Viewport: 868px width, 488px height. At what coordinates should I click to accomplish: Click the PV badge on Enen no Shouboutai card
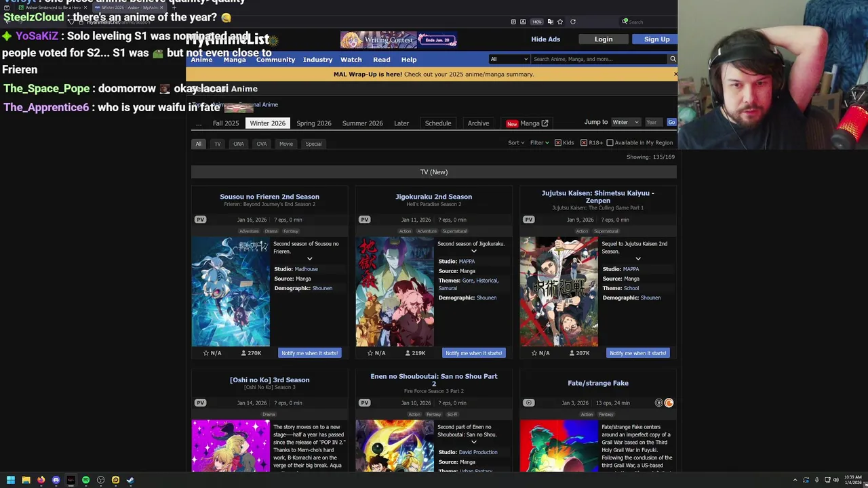click(x=364, y=403)
